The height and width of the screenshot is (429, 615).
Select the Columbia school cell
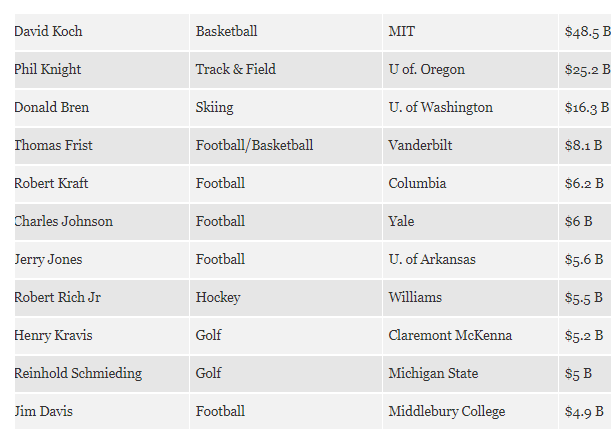(x=470, y=184)
